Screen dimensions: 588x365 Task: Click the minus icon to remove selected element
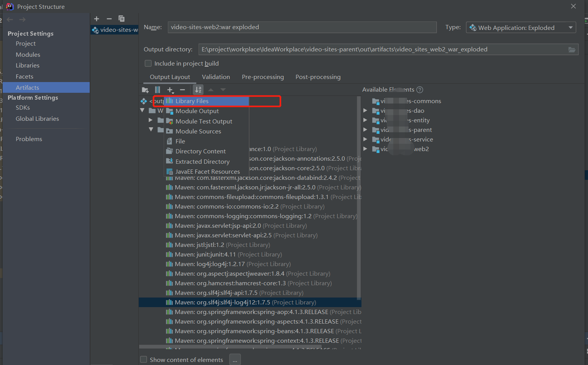183,90
